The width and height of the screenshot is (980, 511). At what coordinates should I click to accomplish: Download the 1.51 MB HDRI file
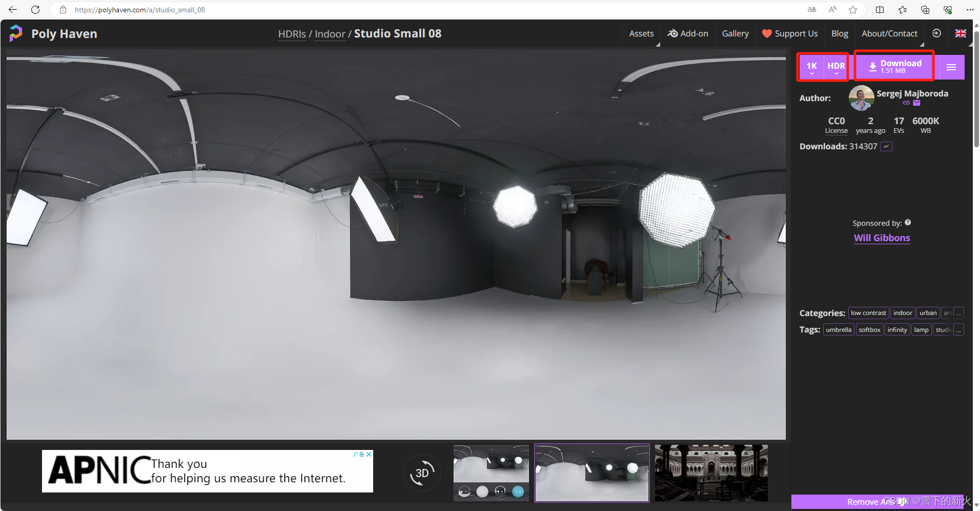[x=894, y=66]
